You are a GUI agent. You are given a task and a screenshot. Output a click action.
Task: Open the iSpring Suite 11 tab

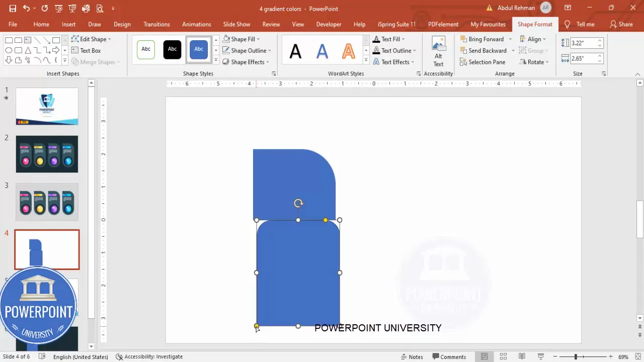397,24
